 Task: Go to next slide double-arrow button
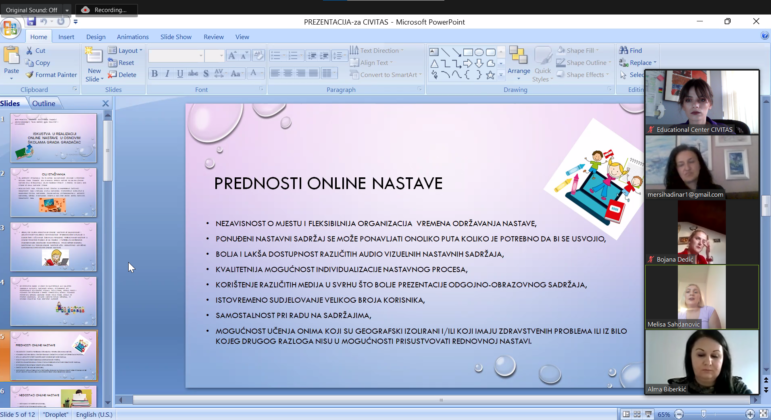766,390
